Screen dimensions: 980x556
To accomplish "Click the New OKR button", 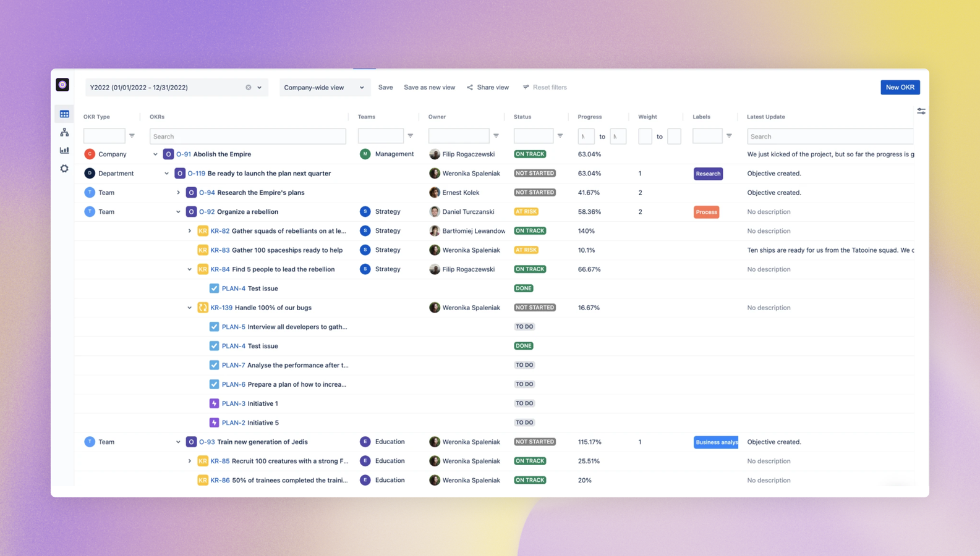I will tap(900, 87).
